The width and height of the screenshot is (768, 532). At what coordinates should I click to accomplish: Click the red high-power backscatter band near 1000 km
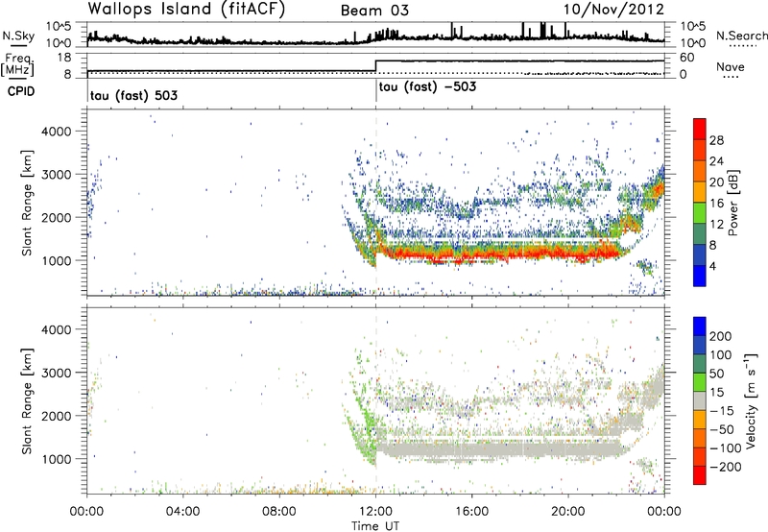499,253
